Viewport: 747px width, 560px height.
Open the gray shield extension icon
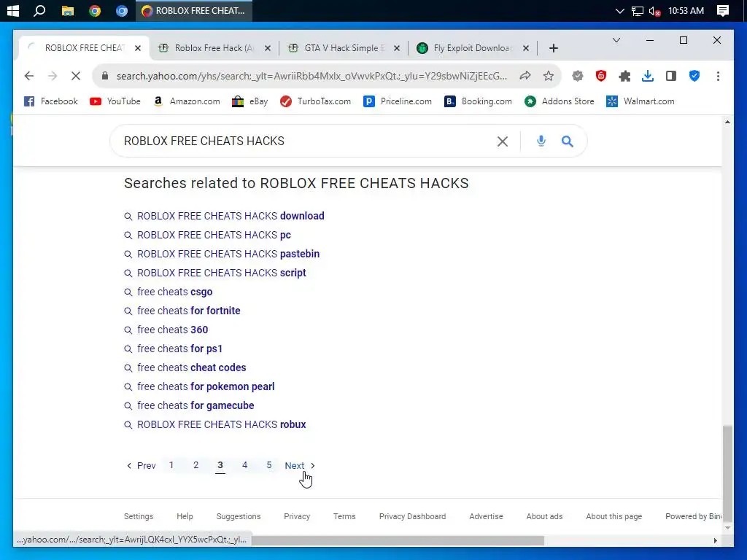point(578,76)
